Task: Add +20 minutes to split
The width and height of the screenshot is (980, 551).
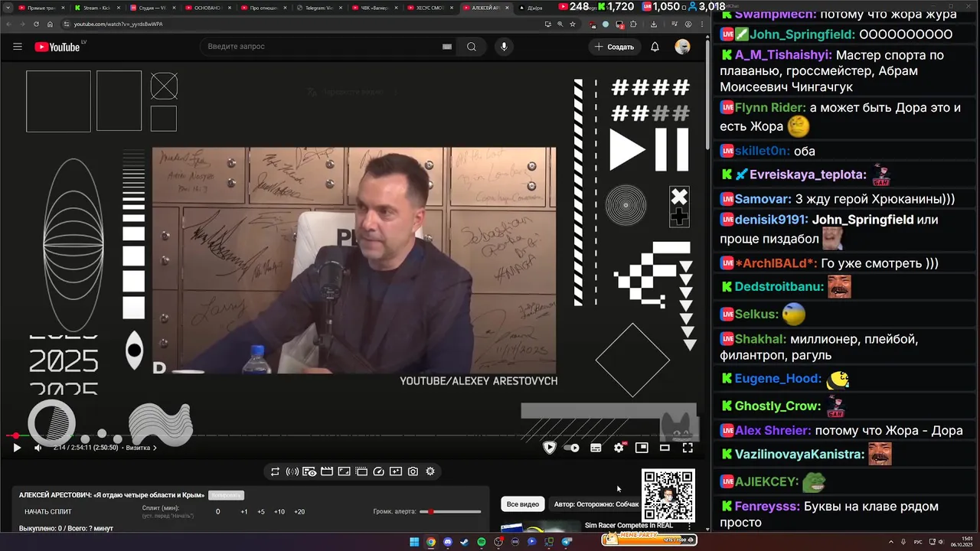Action: coord(299,511)
